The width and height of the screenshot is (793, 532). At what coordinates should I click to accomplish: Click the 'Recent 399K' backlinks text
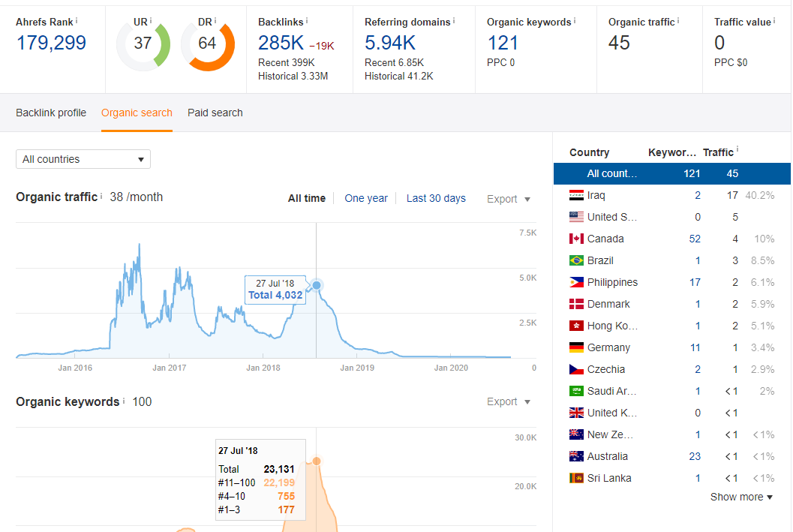click(x=287, y=63)
